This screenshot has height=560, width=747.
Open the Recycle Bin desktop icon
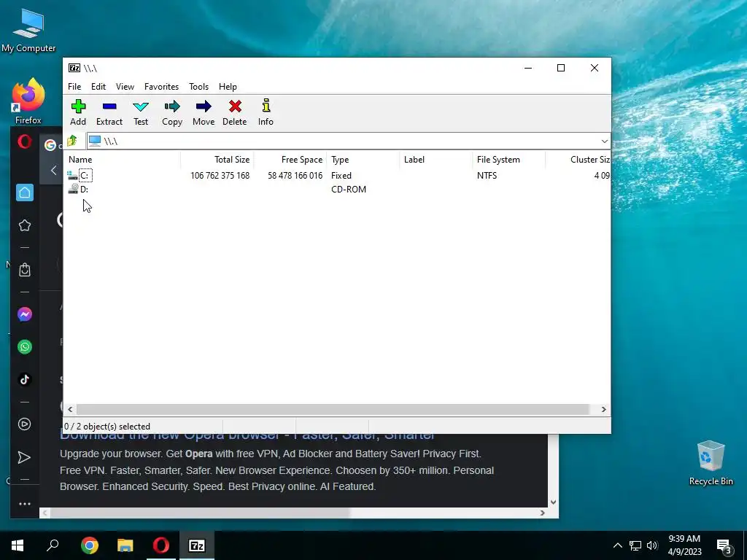tap(711, 463)
